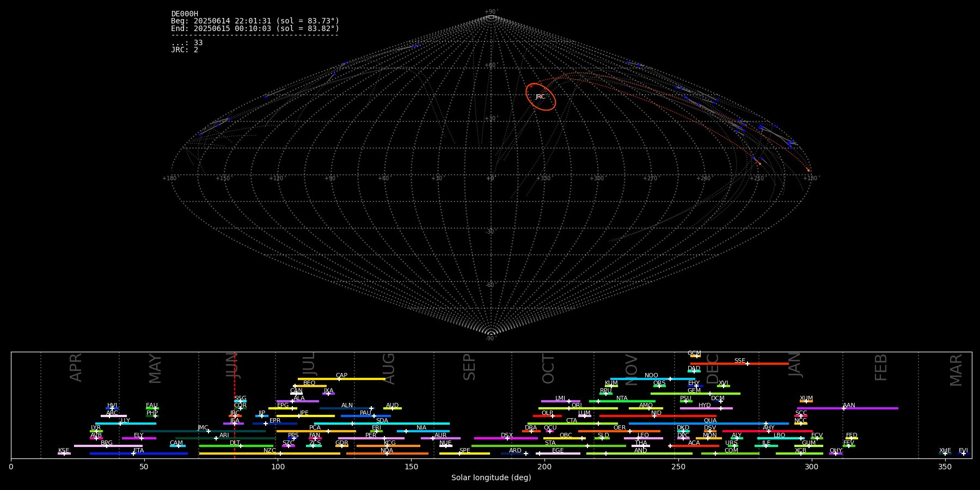
Task: Select the DLT green shower bar
Action: tap(236, 446)
